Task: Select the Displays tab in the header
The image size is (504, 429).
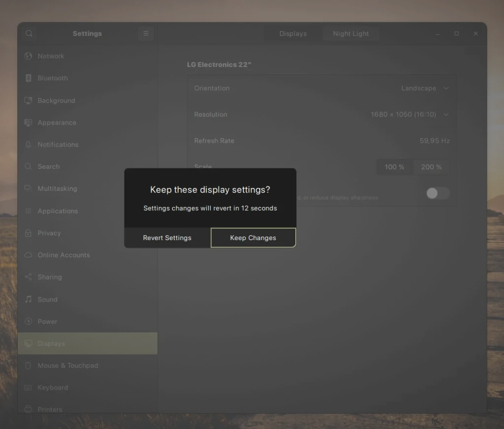Action: coord(292,33)
